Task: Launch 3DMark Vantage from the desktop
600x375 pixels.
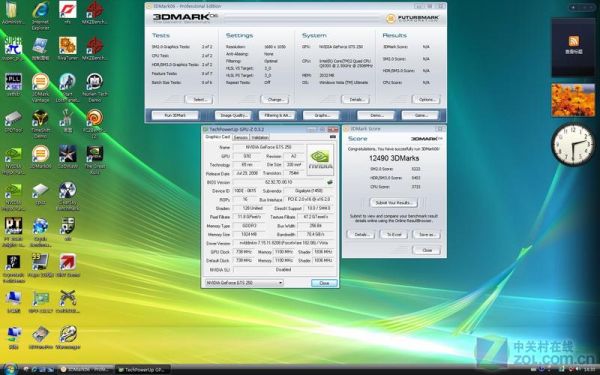Action: point(41,87)
